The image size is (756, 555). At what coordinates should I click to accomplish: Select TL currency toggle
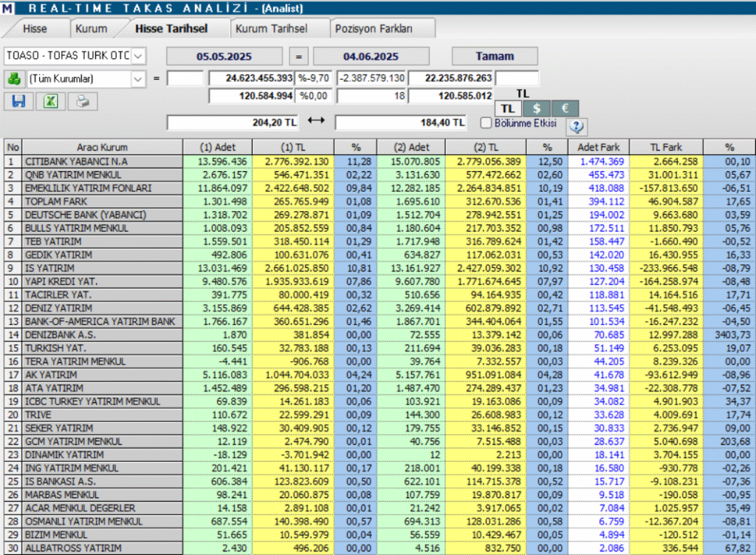(x=508, y=108)
